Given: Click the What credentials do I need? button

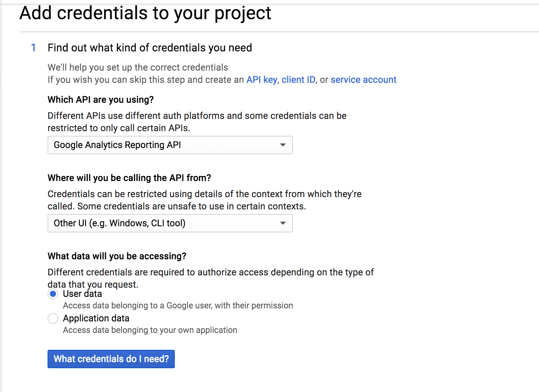Looking at the screenshot, I should tap(111, 359).
